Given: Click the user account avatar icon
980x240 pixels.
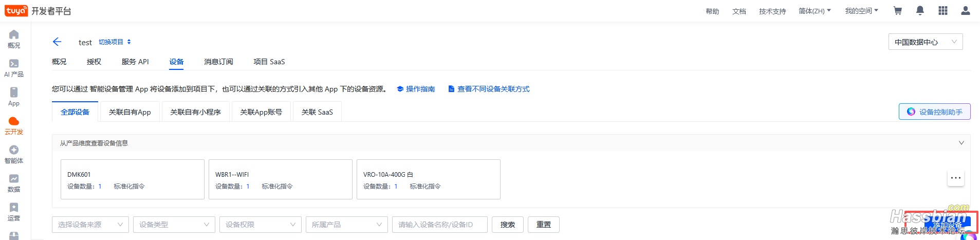Looking at the screenshot, I should pos(965,11).
